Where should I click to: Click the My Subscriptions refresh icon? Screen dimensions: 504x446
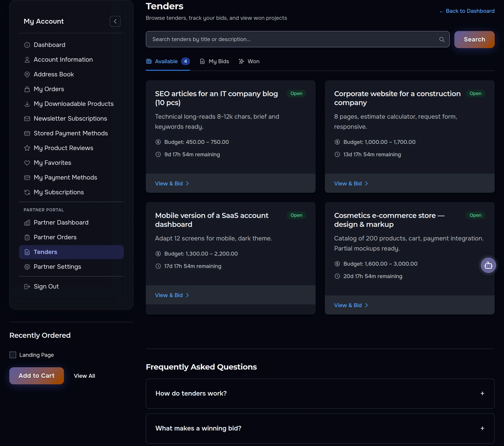27,192
